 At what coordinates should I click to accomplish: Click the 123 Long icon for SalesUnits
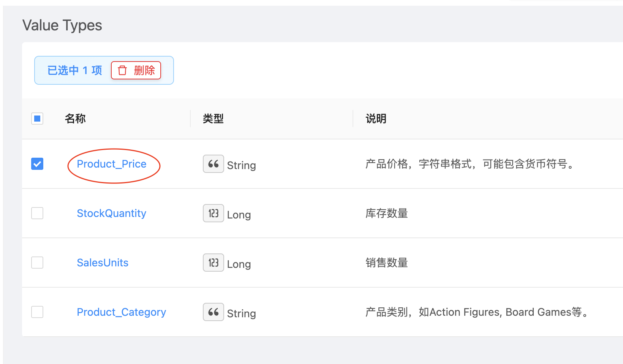click(x=213, y=263)
